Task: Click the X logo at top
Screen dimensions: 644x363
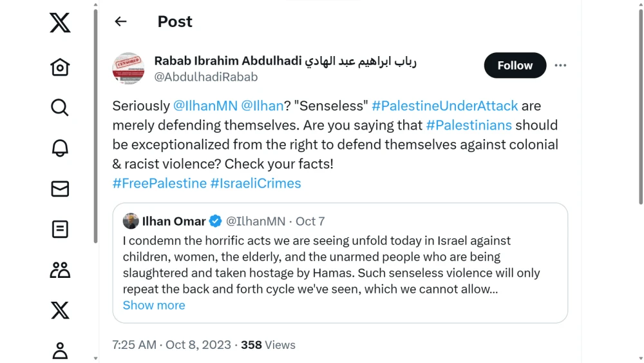Action: pos(60,24)
